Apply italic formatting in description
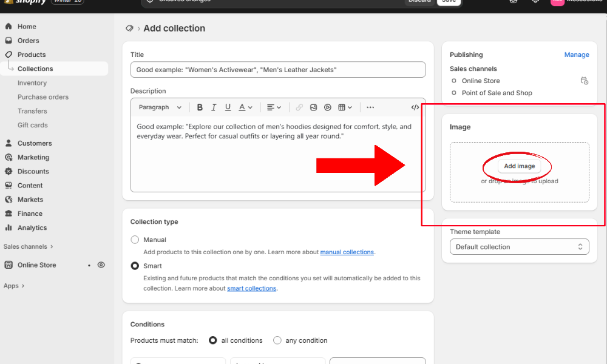607x364 pixels. pyautogui.click(x=214, y=107)
